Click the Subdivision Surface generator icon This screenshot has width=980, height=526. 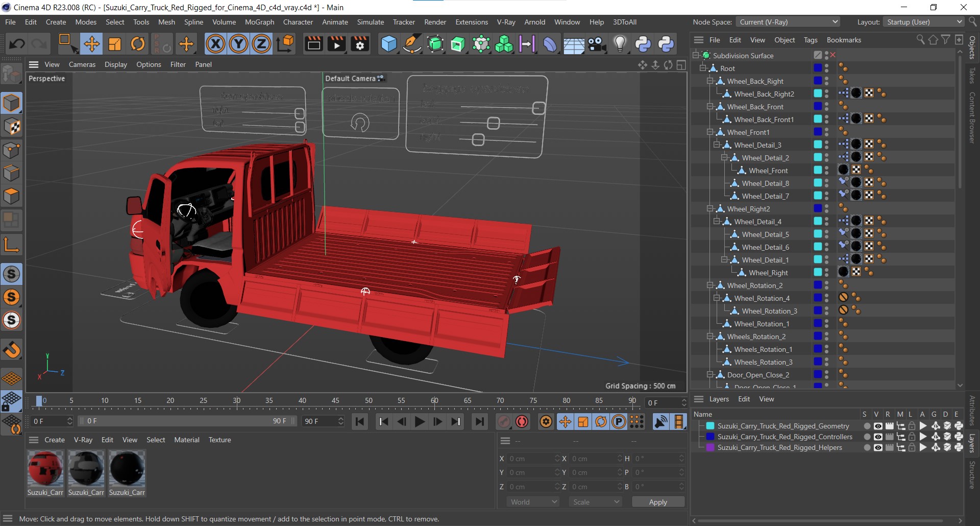tap(435, 44)
